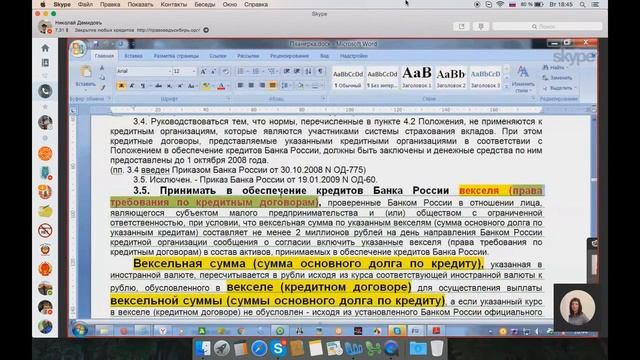
Task: Apply the Заголовок 3 style
Action: coord(485,78)
